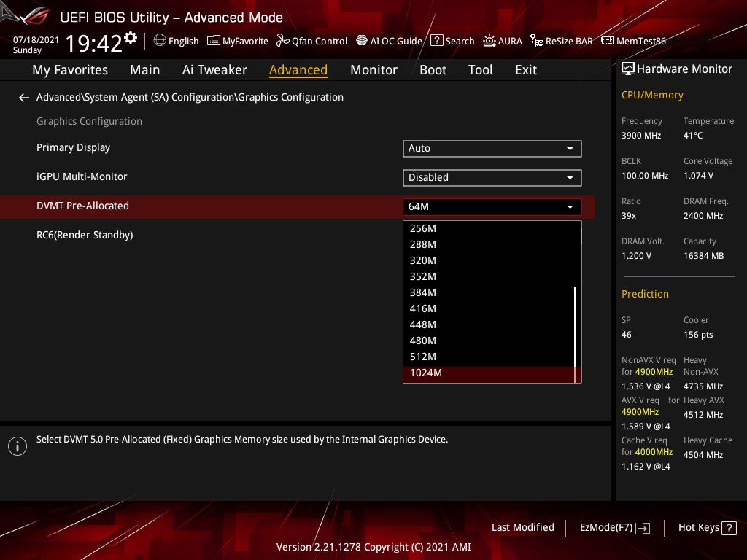Open the Monitor menu
747x560 pixels.
pos(373,69)
